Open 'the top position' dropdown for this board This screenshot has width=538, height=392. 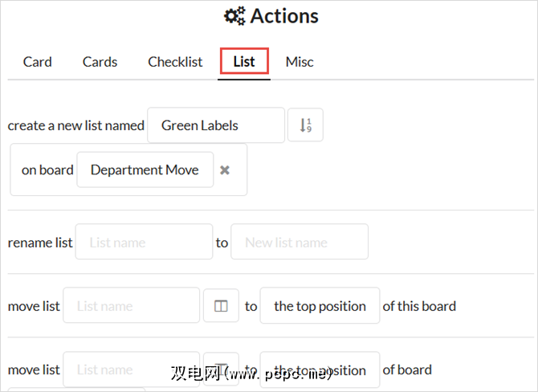320,306
